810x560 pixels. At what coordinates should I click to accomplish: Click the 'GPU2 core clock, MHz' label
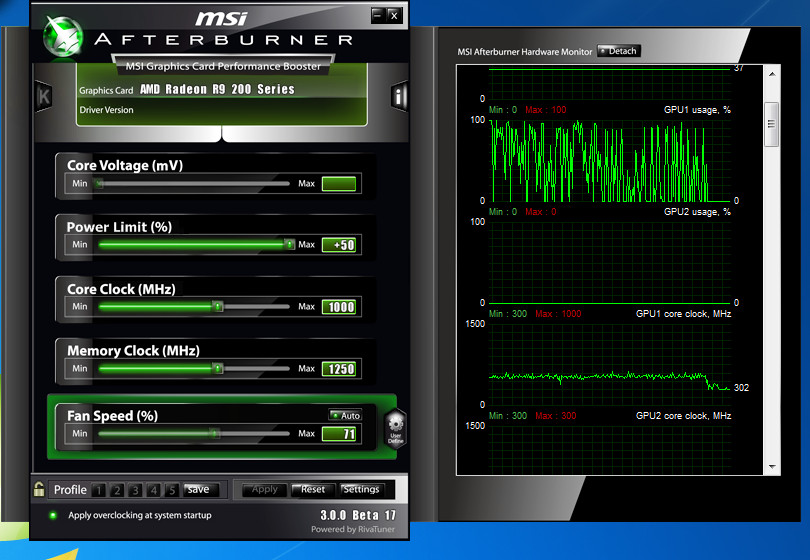click(683, 415)
